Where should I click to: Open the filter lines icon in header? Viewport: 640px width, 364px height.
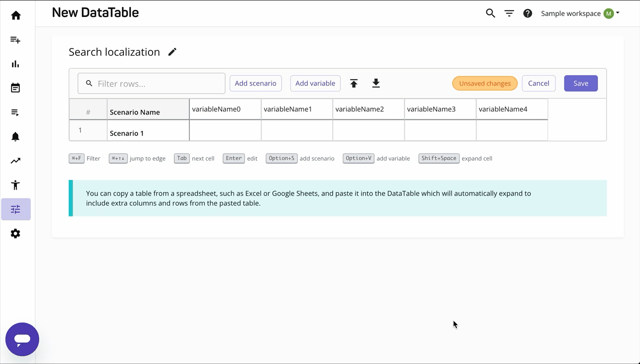[509, 13]
